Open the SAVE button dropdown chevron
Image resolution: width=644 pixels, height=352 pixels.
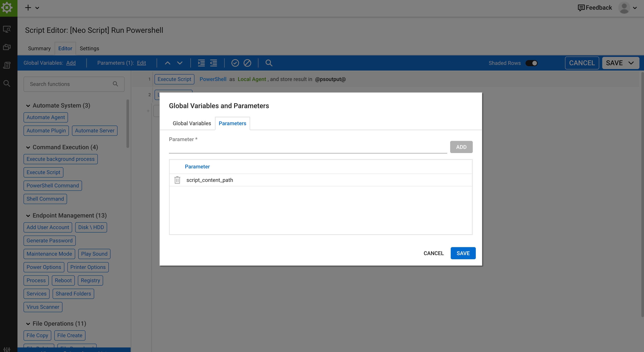631,63
